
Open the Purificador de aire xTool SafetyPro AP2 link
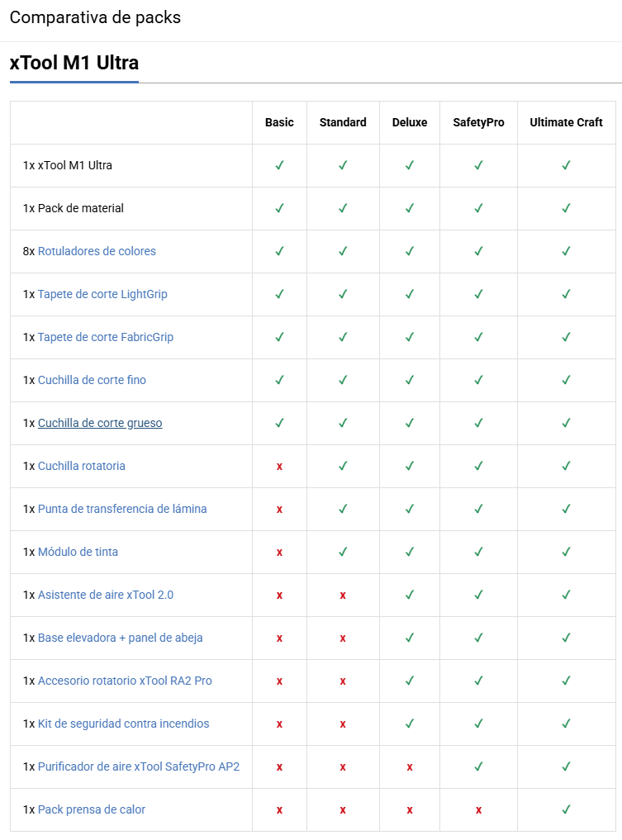(x=139, y=766)
